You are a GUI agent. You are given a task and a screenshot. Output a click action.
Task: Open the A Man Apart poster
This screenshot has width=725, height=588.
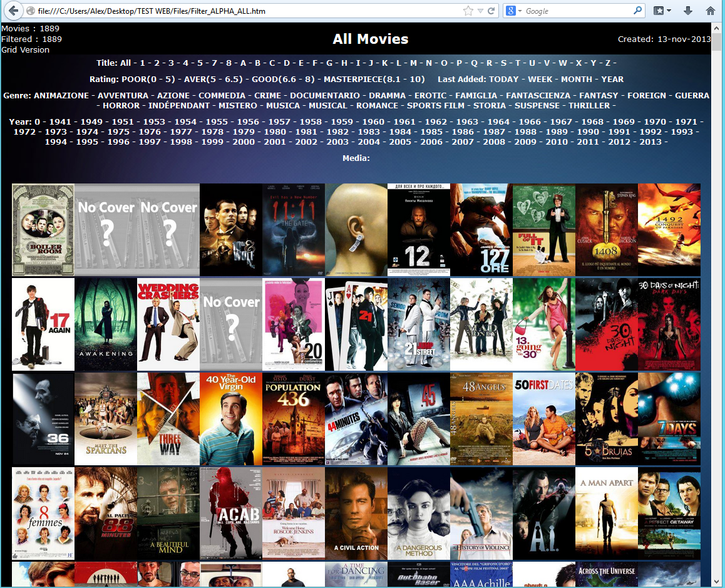click(x=607, y=513)
